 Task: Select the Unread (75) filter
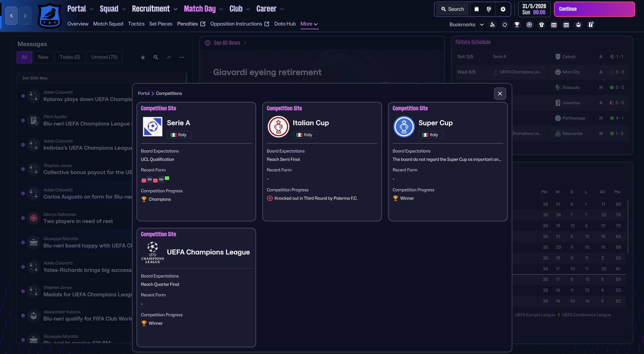pyautogui.click(x=104, y=57)
